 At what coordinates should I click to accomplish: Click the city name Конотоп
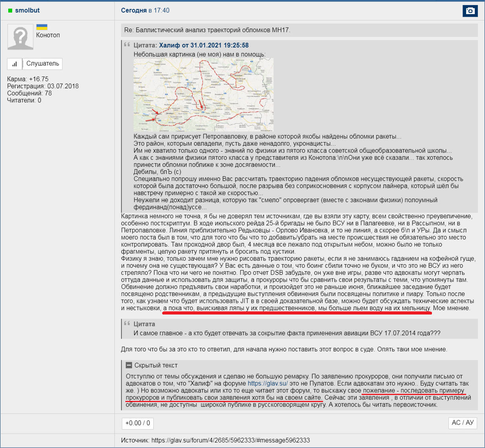coord(48,35)
